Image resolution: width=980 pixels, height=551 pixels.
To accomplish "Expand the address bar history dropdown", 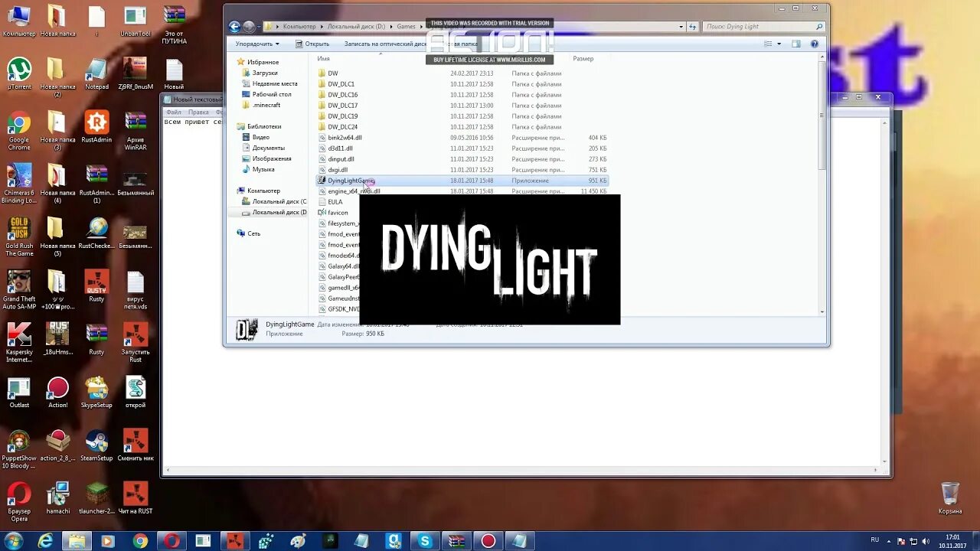I will [681, 27].
